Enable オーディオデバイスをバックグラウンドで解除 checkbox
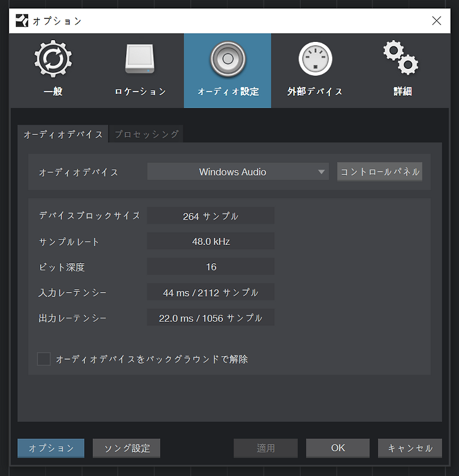 coord(44,359)
